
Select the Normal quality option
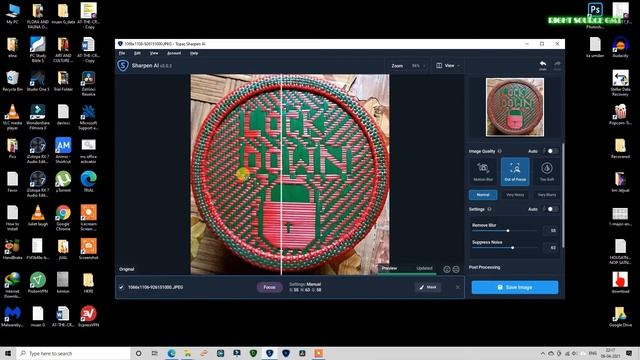483,195
